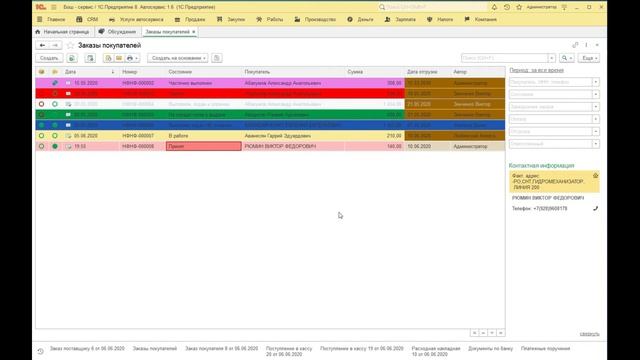Click the Период: за все время link
The height and width of the screenshot is (360, 640).
pos(536,70)
